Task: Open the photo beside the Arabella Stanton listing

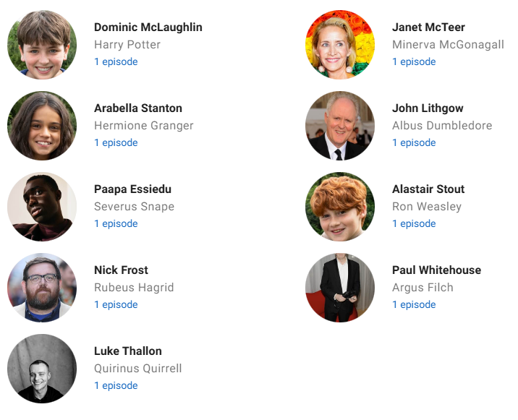Action: click(x=42, y=126)
